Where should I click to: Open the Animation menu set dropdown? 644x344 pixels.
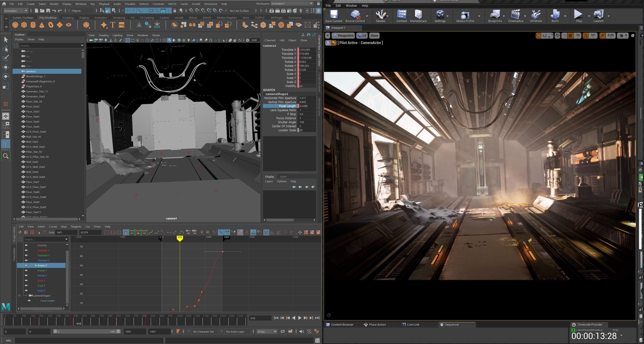[16, 11]
